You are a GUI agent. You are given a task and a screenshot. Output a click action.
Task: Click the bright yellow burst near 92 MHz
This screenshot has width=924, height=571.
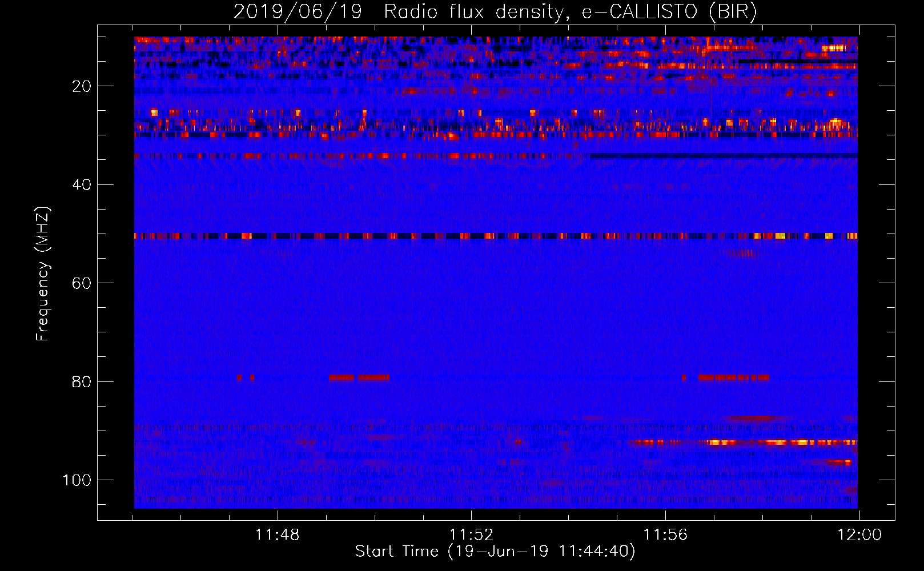[742, 443]
